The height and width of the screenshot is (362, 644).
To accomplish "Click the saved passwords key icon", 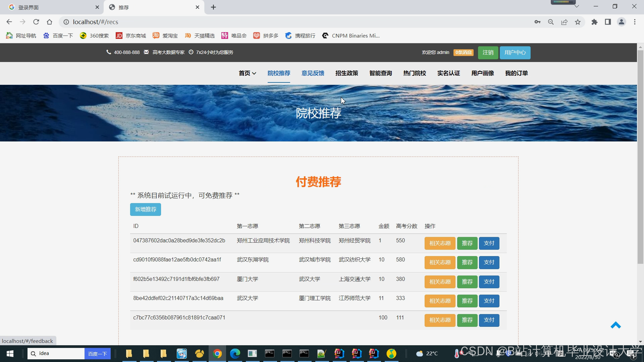I will click(x=537, y=22).
